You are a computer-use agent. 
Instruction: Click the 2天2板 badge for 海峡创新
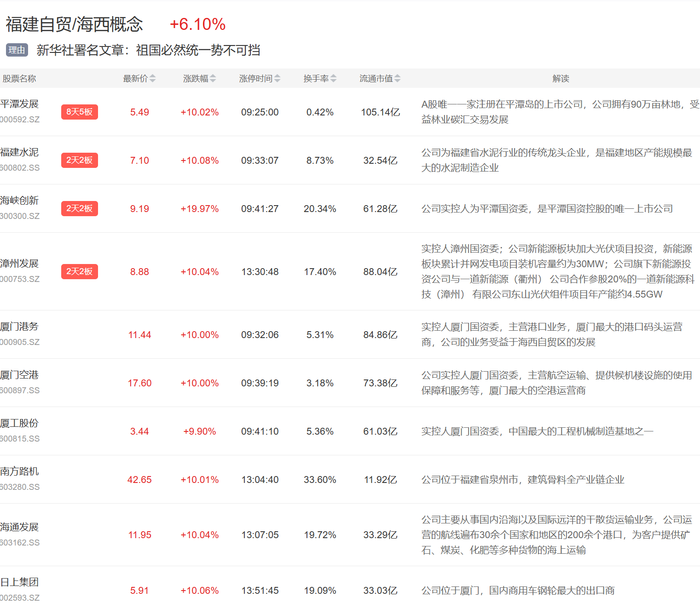click(x=79, y=208)
